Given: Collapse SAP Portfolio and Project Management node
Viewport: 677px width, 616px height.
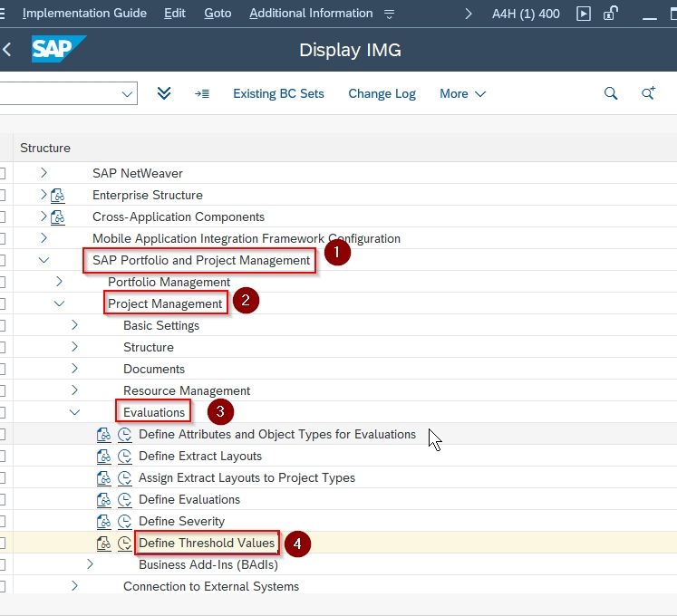Looking at the screenshot, I should 44,260.
